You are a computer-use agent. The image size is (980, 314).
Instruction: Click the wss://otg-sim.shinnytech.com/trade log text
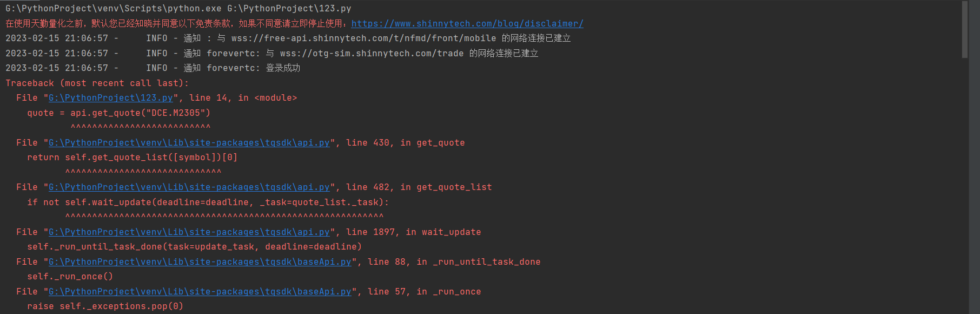point(372,53)
